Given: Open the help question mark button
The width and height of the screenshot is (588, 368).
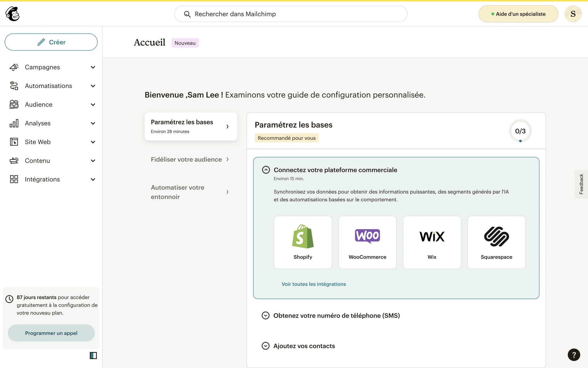Looking at the screenshot, I should [x=574, y=355].
